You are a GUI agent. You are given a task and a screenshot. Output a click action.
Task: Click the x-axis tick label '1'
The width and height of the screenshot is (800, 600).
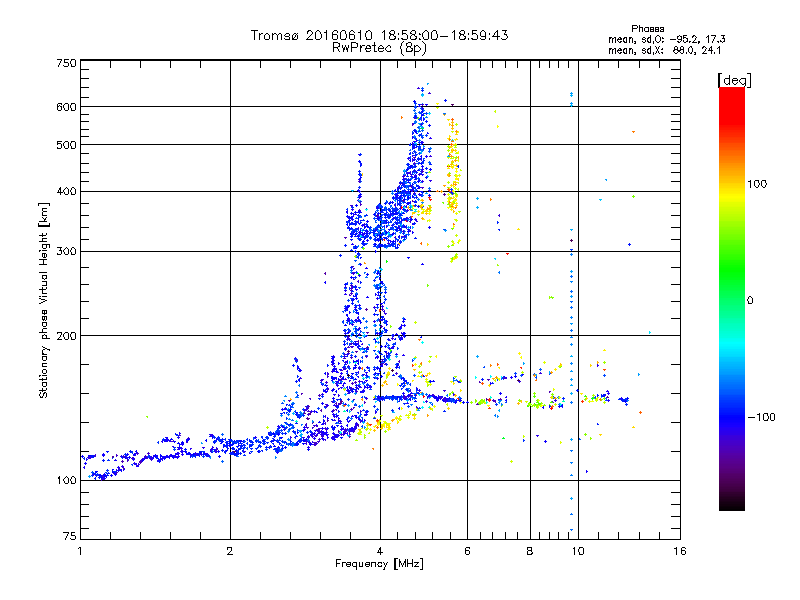(80, 551)
